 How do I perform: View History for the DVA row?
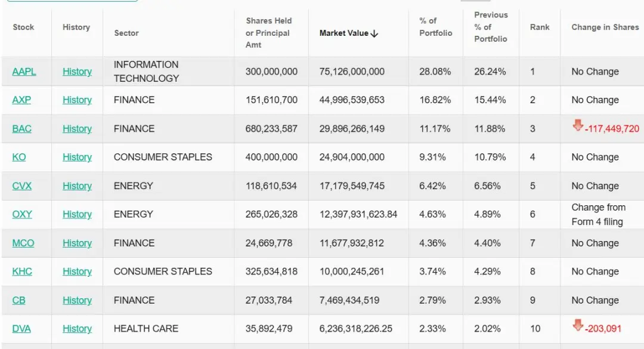click(77, 329)
